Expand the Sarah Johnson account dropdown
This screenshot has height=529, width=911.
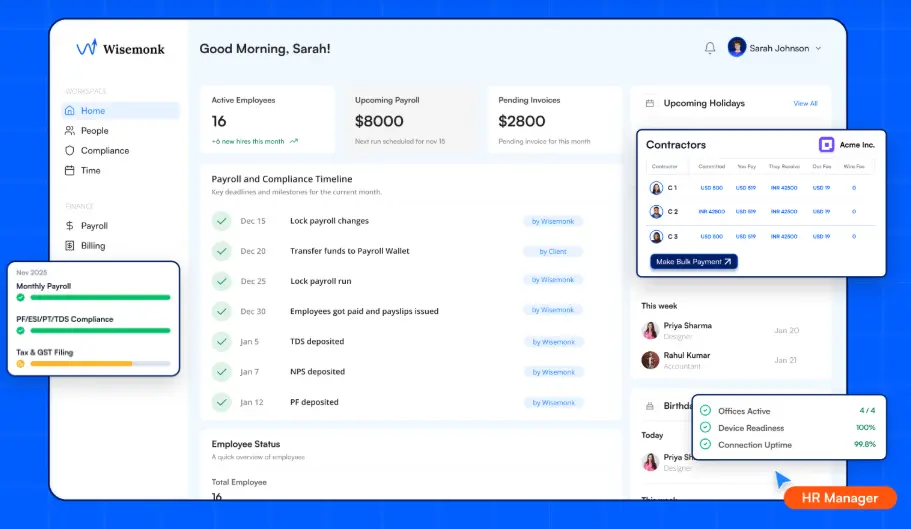(818, 48)
